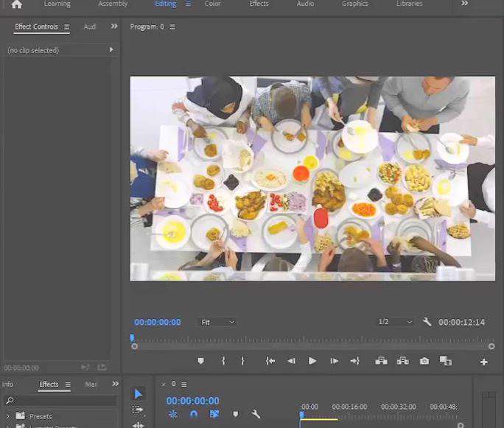Viewport: 504px width, 428px height.
Task: Click the Go to In point icon
Action: [x=270, y=361]
